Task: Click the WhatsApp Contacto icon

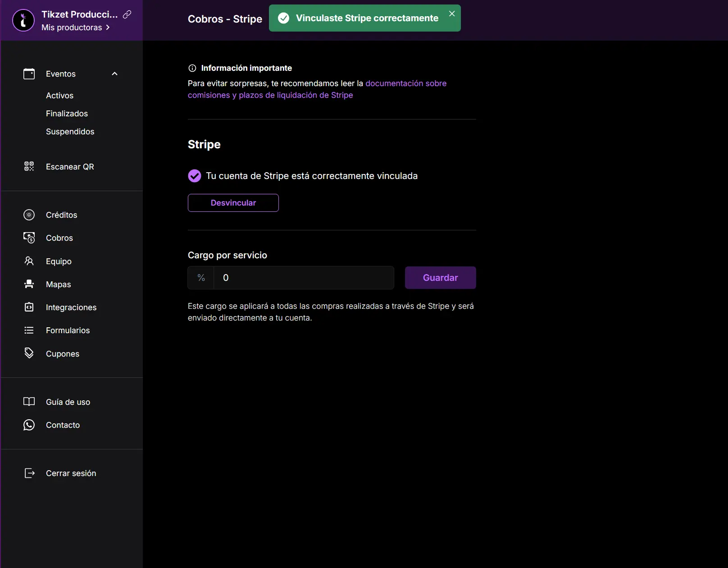Action: (x=29, y=425)
